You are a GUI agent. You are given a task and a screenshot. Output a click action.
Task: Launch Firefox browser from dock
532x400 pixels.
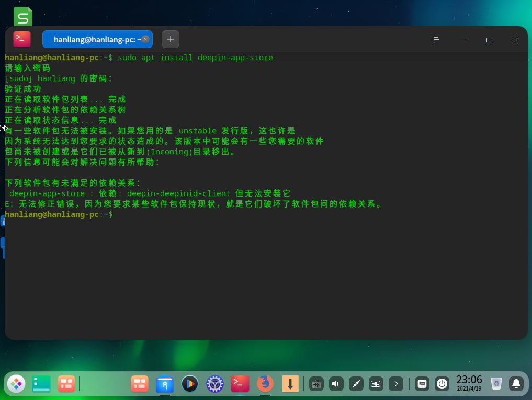tap(265, 384)
